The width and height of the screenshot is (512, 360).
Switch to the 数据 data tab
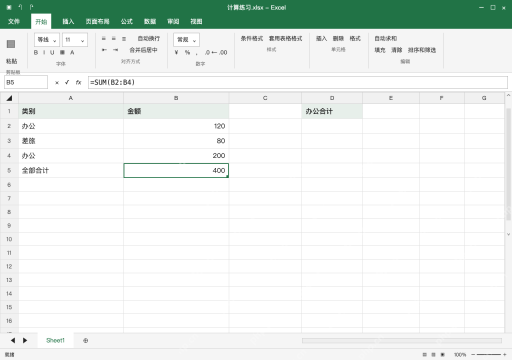click(x=150, y=21)
